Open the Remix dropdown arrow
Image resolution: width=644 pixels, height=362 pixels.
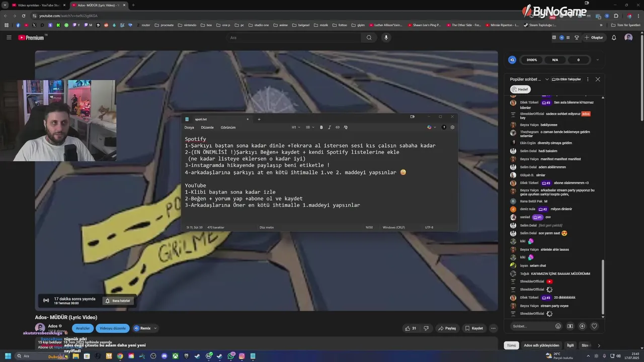pos(155,328)
